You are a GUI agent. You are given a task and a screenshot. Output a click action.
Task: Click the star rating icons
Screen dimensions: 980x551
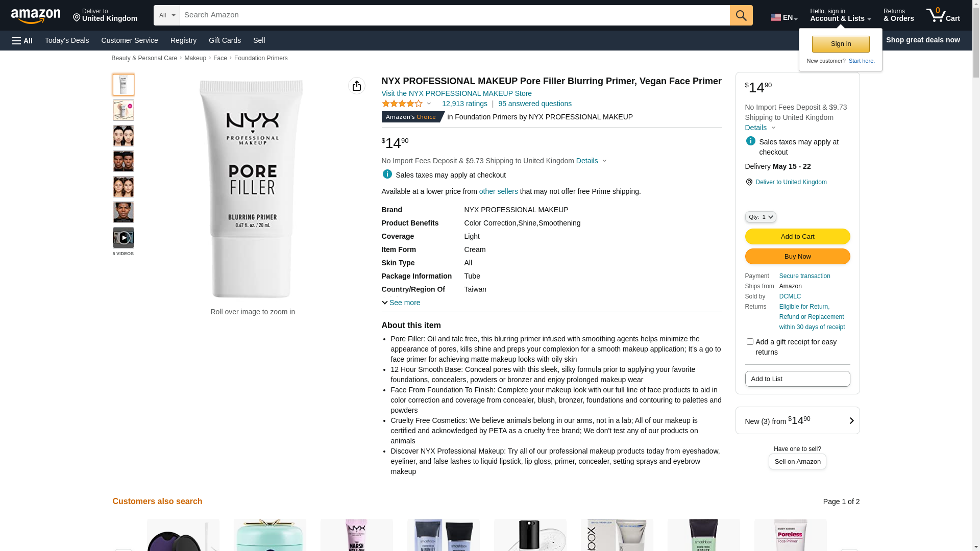[x=402, y=104]
